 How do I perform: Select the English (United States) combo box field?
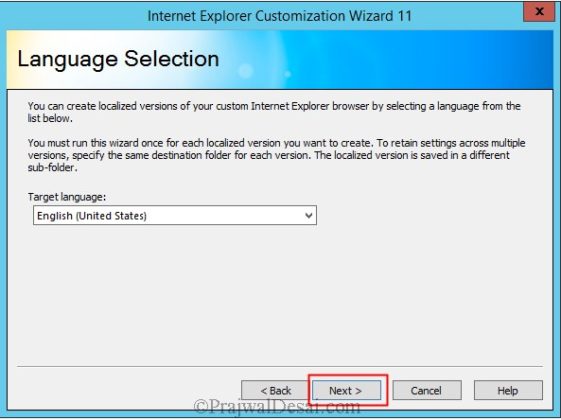pyautogui.click(x=175, y=215)
